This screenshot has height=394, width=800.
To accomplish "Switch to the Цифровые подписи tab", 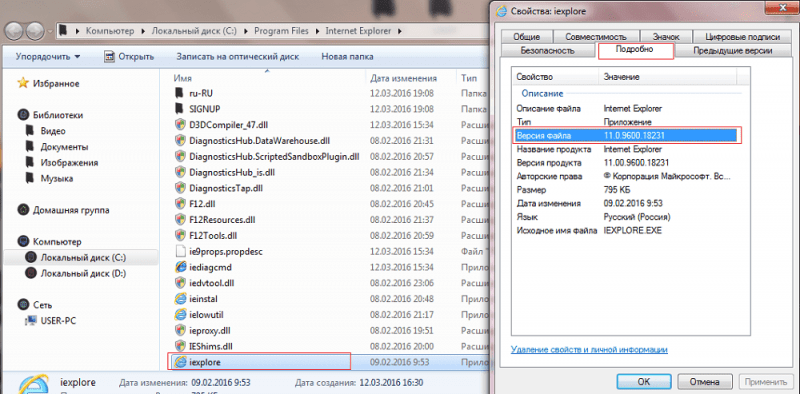I will 742,37.
